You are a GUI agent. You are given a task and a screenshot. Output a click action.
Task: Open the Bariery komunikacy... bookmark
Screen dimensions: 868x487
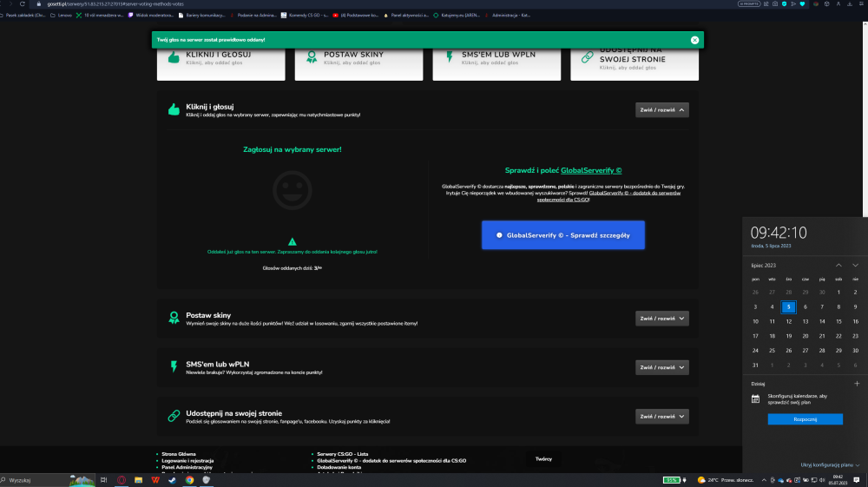coord(201,16)
